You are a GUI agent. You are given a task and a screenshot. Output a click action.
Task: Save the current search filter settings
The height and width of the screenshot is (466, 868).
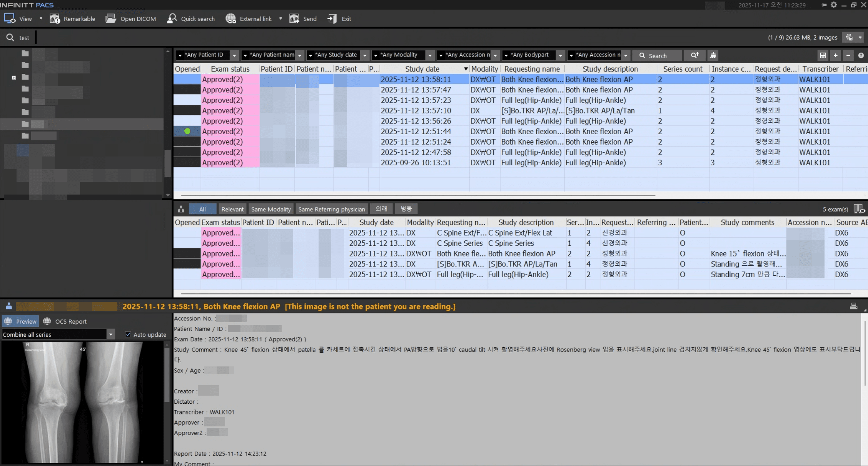click(823, 55)
